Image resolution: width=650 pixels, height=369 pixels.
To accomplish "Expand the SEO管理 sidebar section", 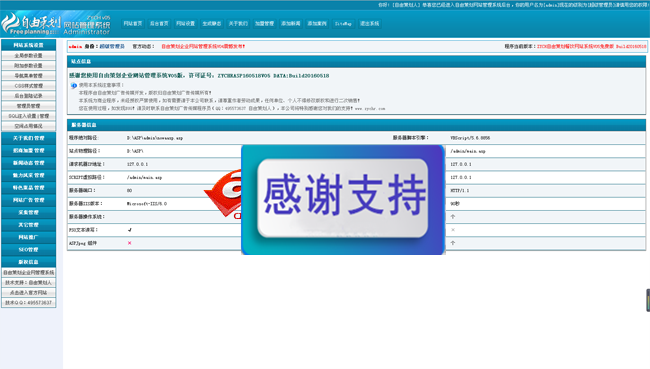I will [x=29, y=250].
